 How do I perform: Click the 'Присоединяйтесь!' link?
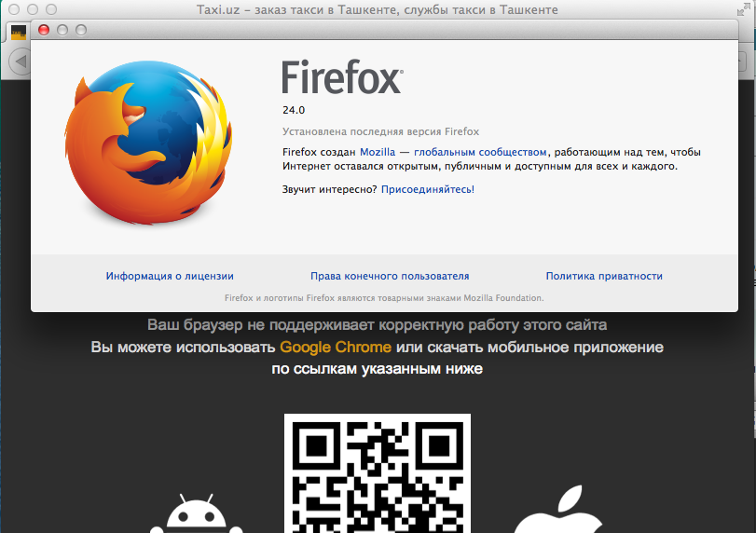point(428,189)
